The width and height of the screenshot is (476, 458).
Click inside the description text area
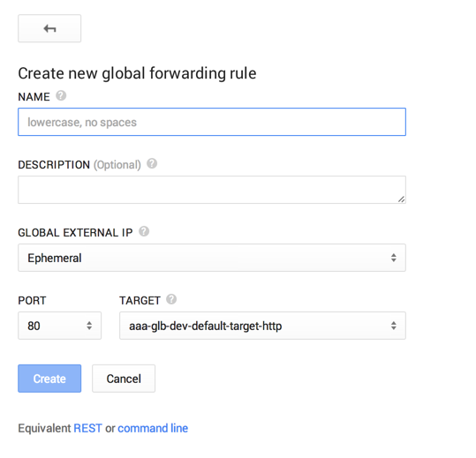coord(212,190)
